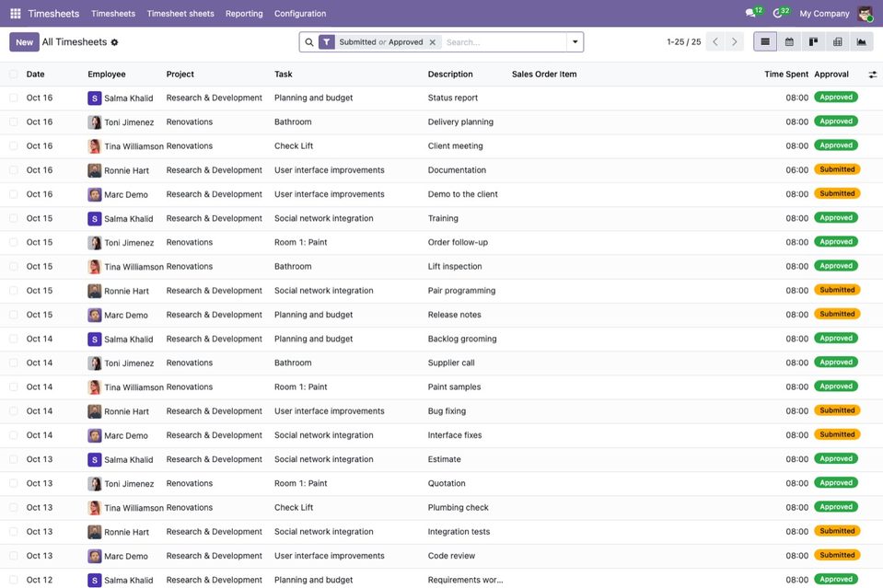883x588 pixels.
Task: Sort by the Task column header
Action: (x=284, y=75)
